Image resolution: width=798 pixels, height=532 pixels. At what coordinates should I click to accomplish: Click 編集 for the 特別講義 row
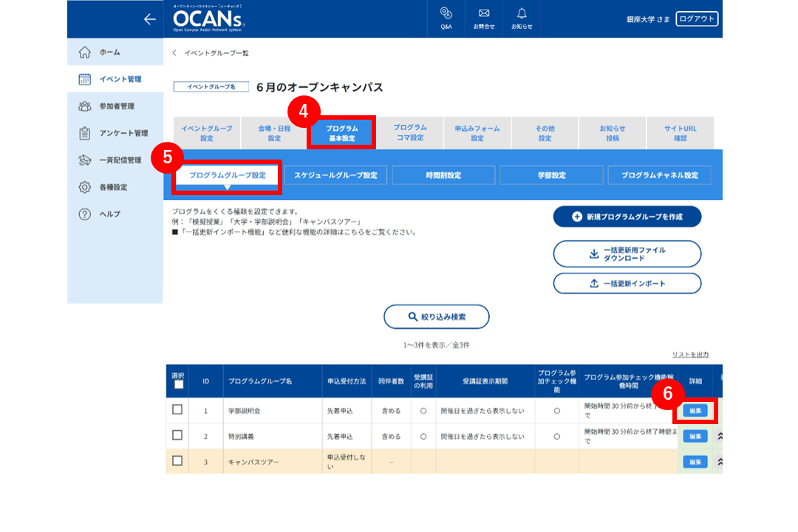tap(695, 436)
